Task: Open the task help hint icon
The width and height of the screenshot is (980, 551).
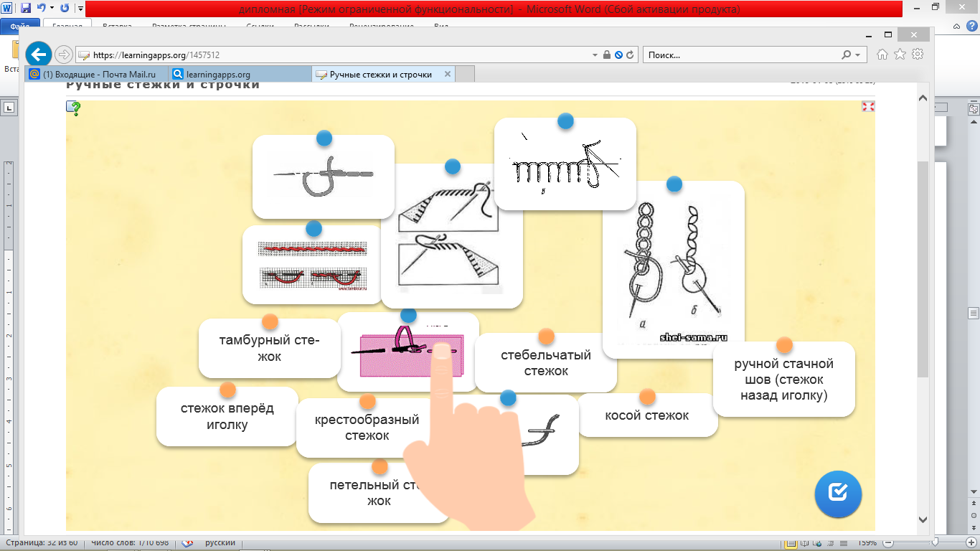Action: 74,108
